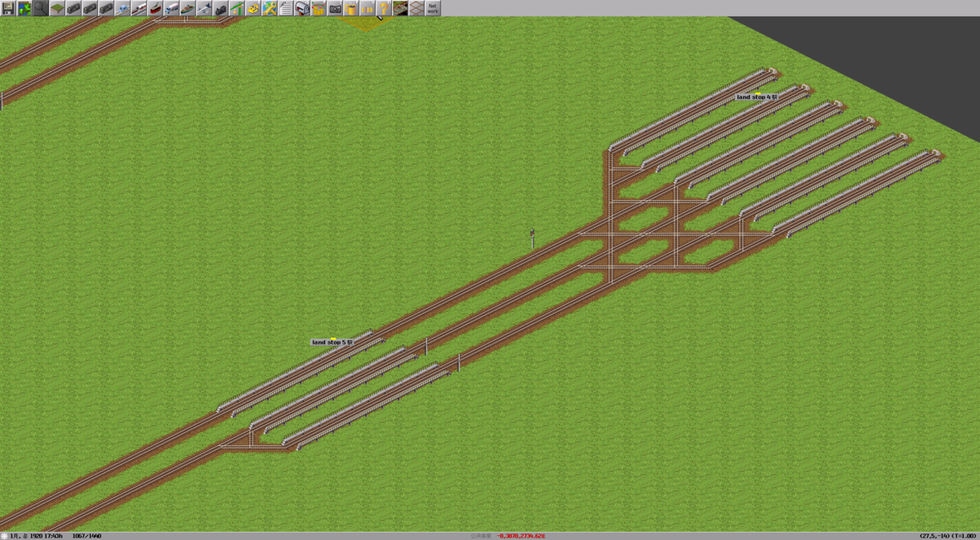Open the road tools car icon
Viewport: 980px width, 540px height.
click(122, 8)
